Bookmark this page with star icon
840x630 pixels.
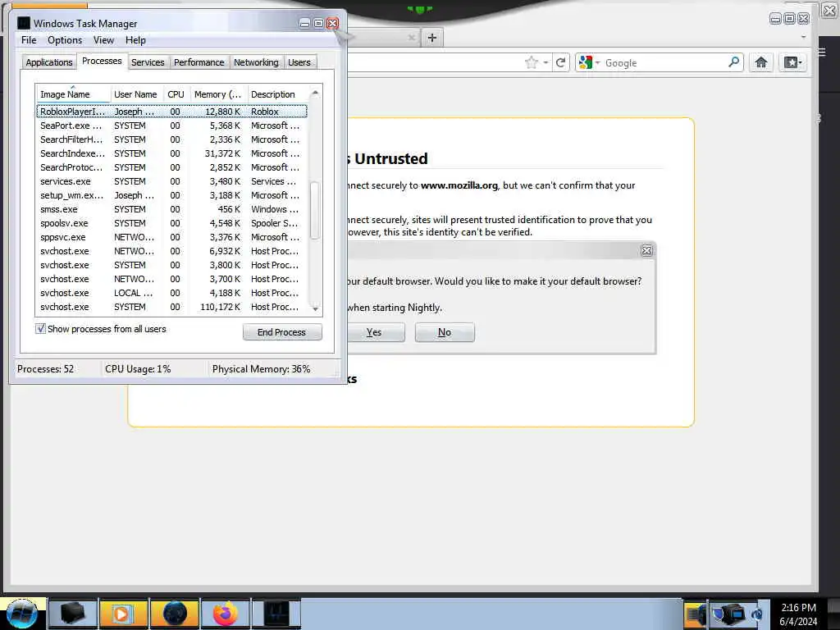coord(532,62)
